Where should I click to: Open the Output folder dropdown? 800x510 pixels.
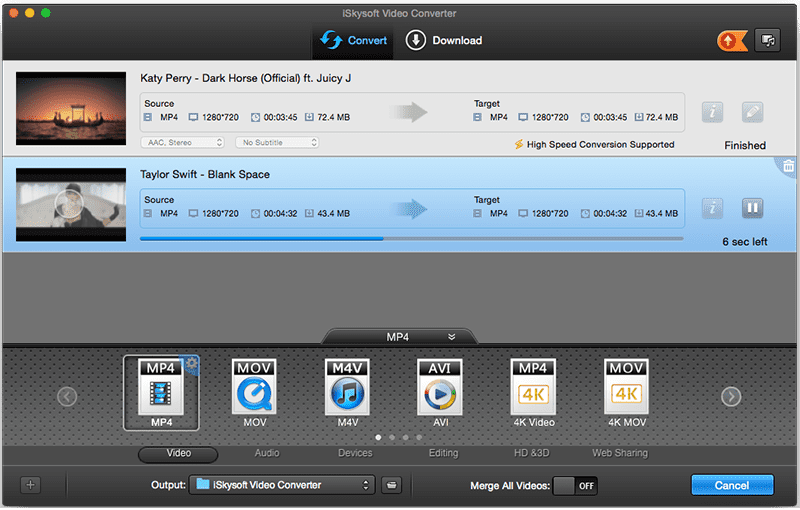point(281,485)
